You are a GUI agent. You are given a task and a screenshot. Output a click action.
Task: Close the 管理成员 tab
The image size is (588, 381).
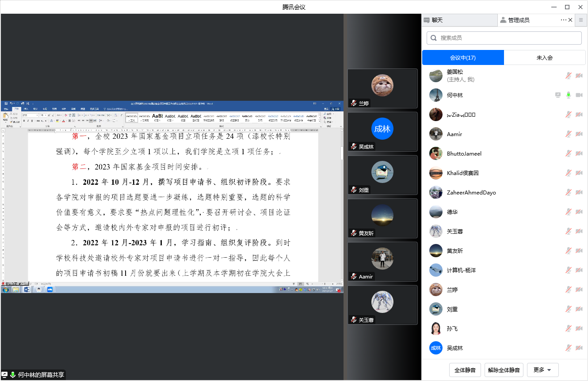coord(570,20)
